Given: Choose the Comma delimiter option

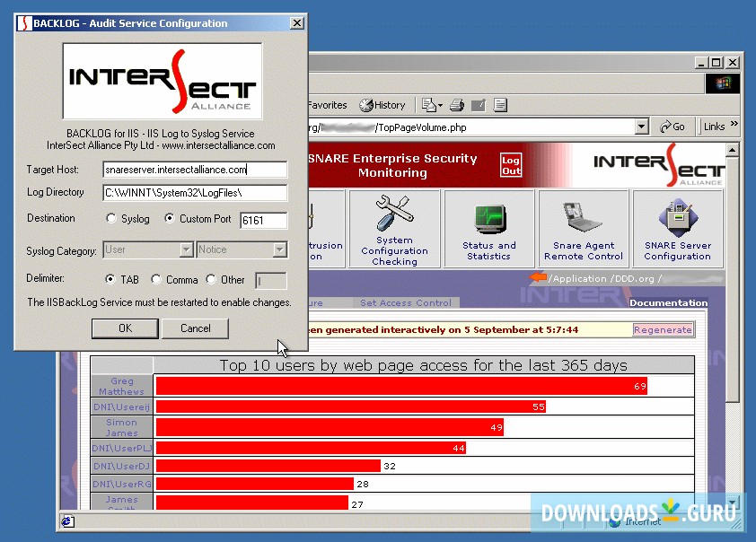Looking at the screenshot, I should [155, 279].
